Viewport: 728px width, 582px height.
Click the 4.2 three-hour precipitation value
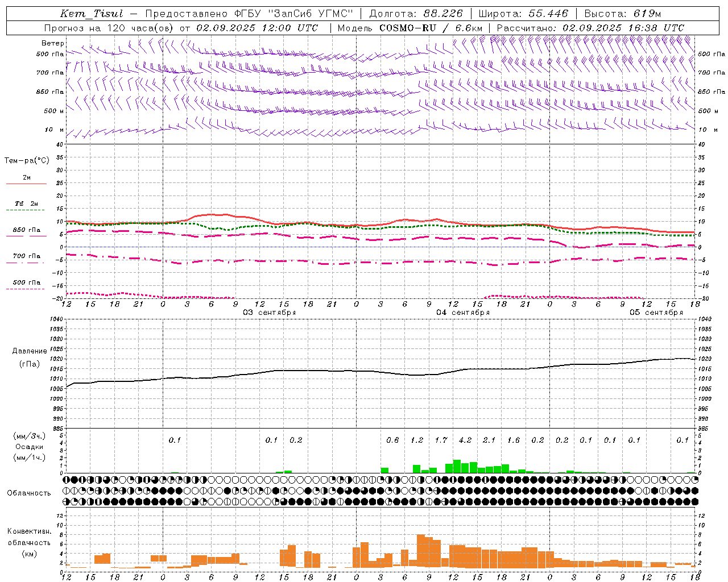[465, 440]
